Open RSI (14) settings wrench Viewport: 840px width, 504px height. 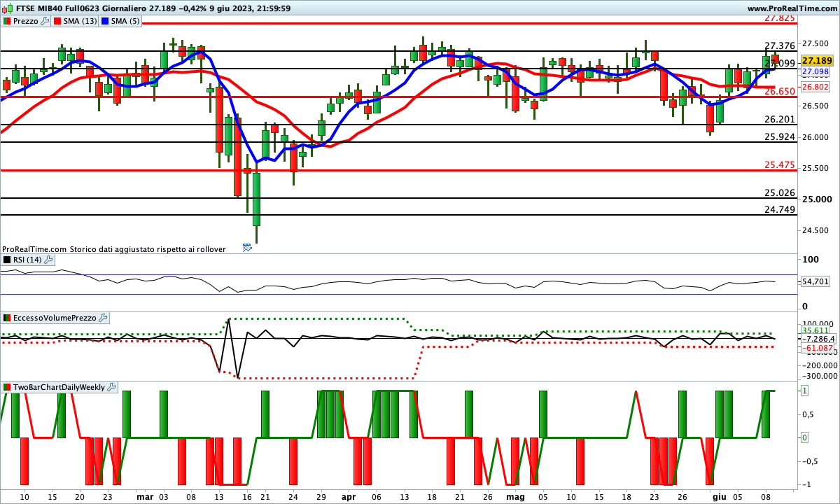(48, 260)
